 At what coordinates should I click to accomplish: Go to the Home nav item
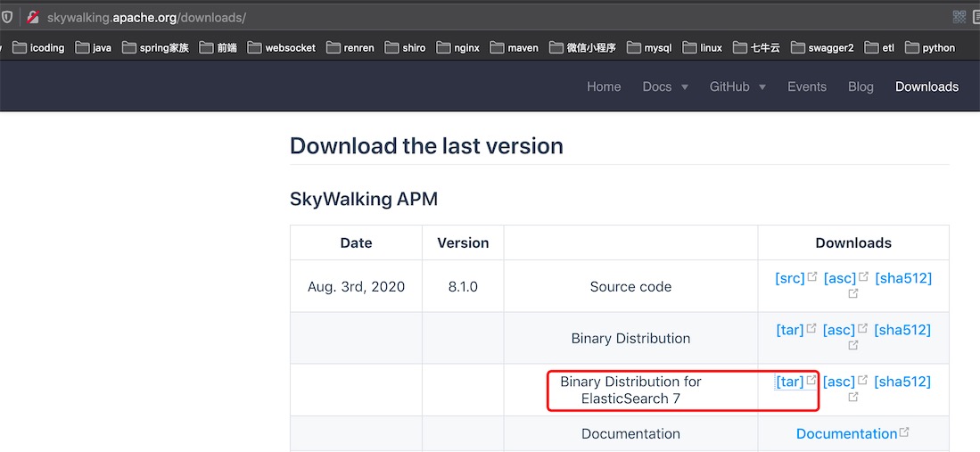[x=604, y=86]
